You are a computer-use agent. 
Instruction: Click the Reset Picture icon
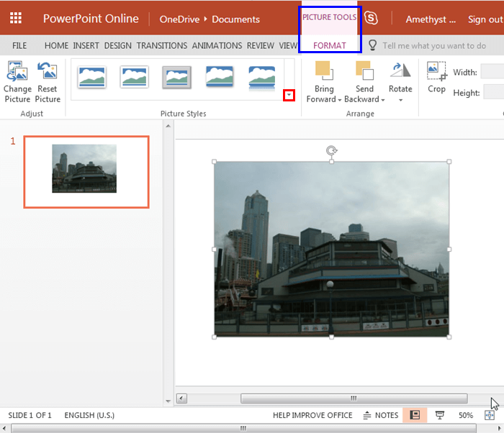pos(48,71)
